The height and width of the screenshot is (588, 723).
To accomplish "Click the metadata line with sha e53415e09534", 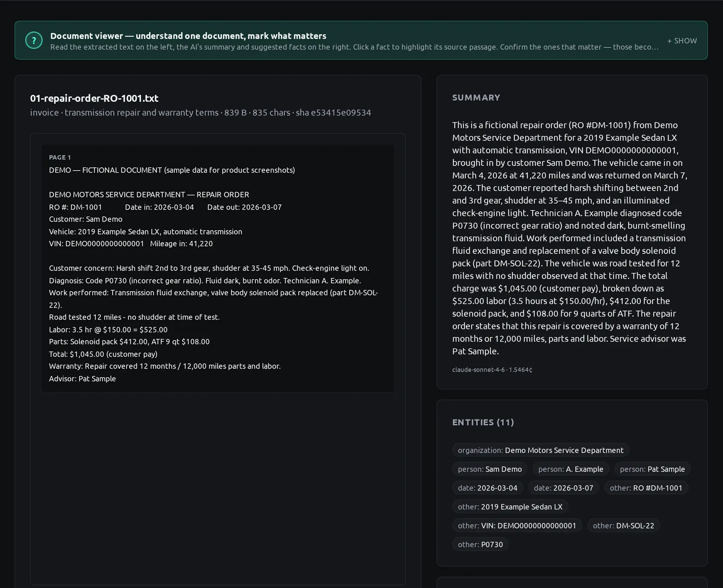I will 201,113.
